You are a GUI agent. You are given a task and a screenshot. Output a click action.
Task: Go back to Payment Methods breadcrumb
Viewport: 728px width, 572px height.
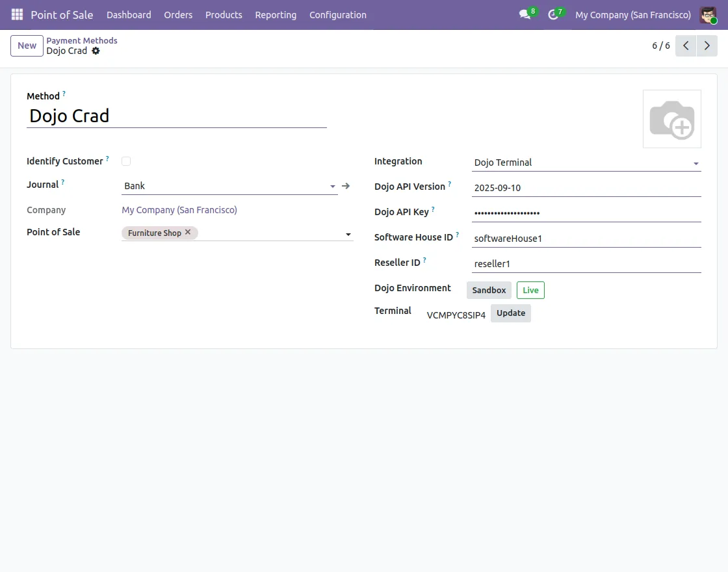pyautogui.click(x=82, y=40)
